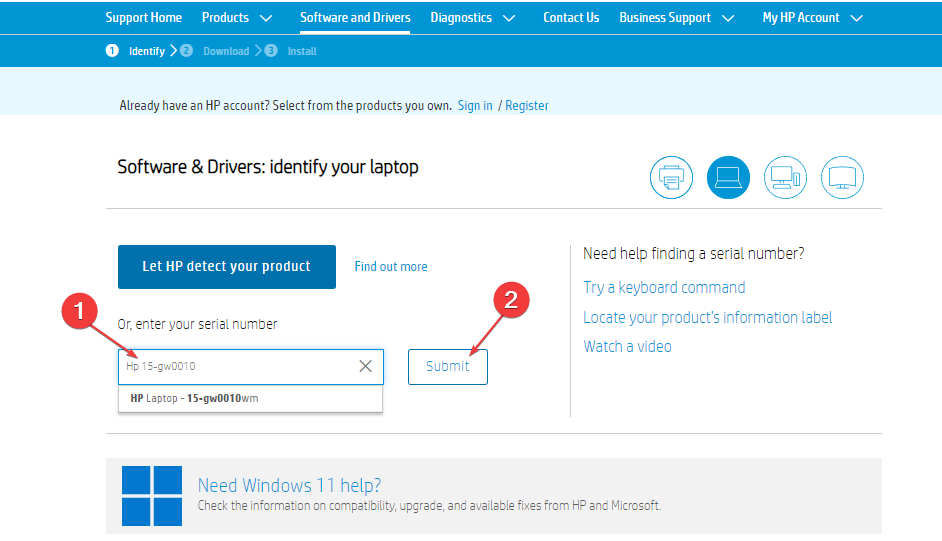This screenshot has height=541, width=942.
Task: Click step 1 Identify in breadcrumb
Action: [135, 51]
